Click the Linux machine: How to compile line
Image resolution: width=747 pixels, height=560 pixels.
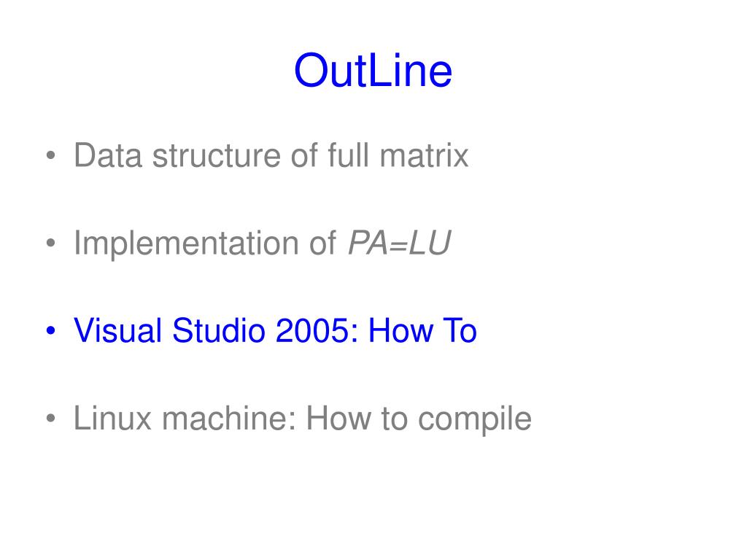[x=303, y=419]
